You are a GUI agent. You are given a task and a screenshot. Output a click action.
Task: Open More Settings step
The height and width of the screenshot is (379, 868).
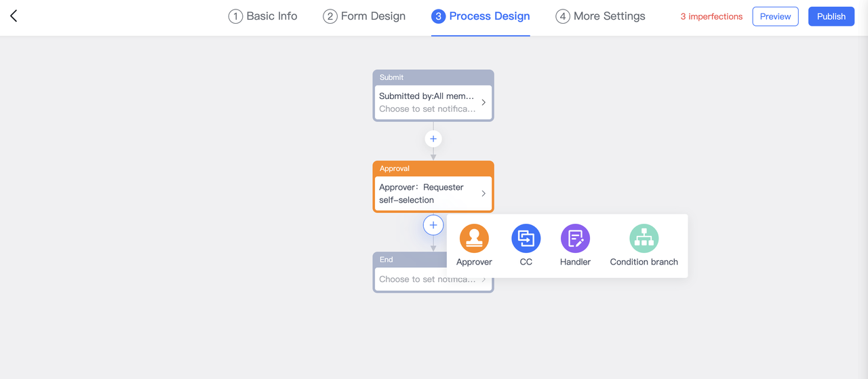coord(601,16)
